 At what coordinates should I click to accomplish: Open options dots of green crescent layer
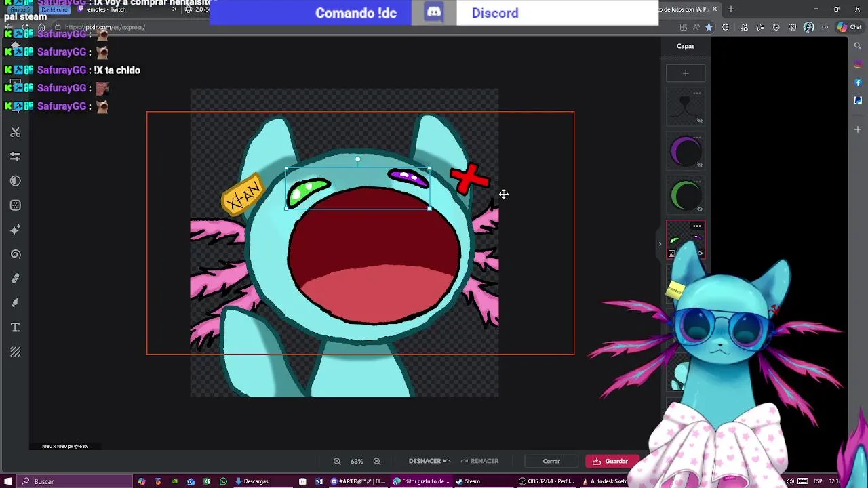coord(696,182)
